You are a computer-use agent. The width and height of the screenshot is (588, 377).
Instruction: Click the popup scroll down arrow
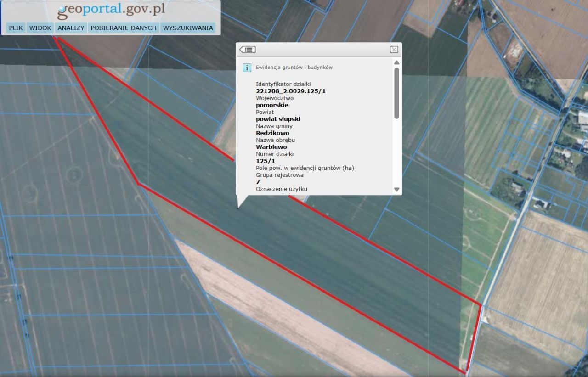click(397, 189)
